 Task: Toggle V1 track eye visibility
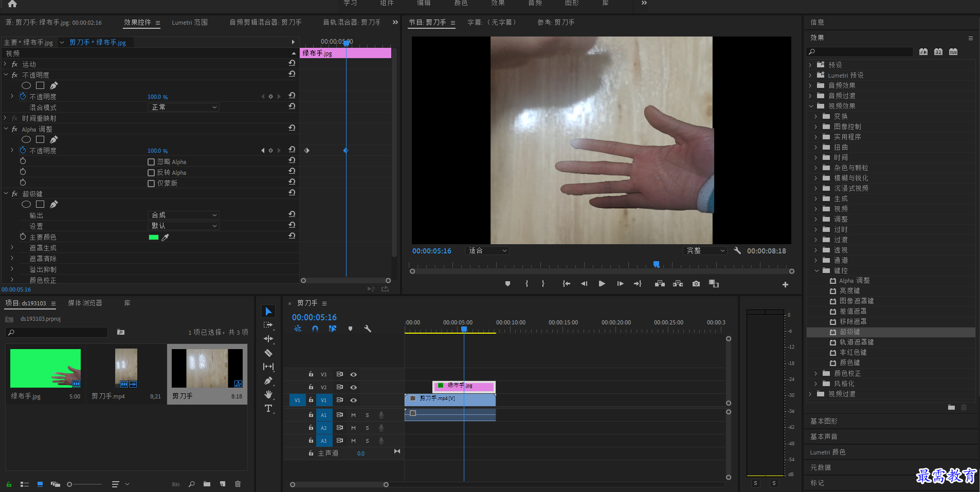coord(353,400)
